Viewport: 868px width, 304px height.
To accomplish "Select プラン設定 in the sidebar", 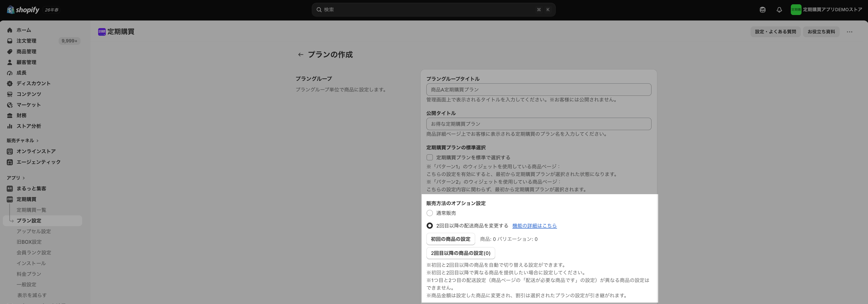I will coord(42,220).
